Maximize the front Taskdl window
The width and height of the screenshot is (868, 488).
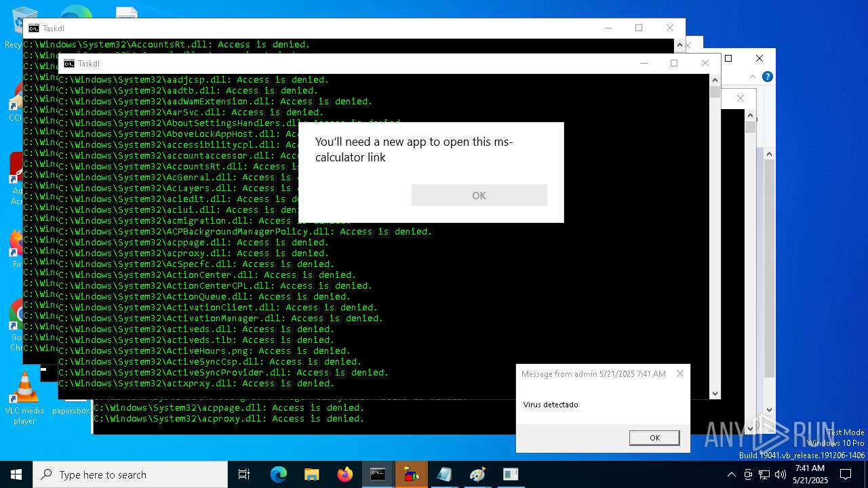[673, 63]
